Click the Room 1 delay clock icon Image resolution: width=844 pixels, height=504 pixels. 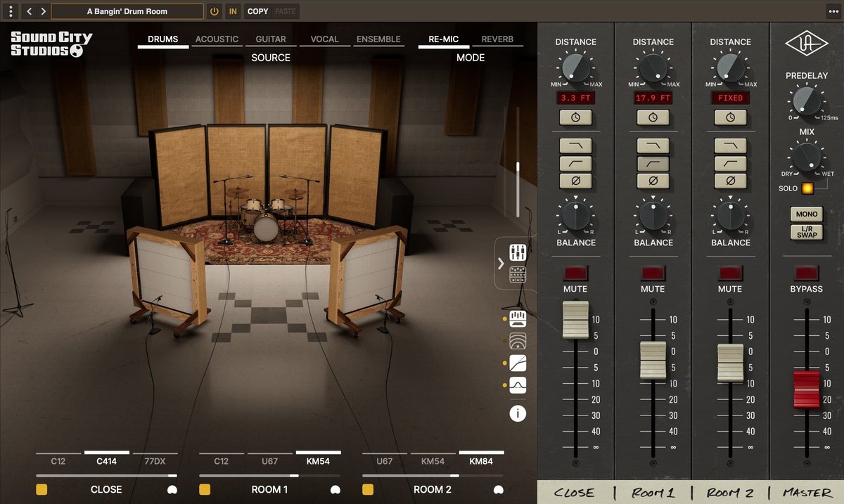click(x=653, y=117)
